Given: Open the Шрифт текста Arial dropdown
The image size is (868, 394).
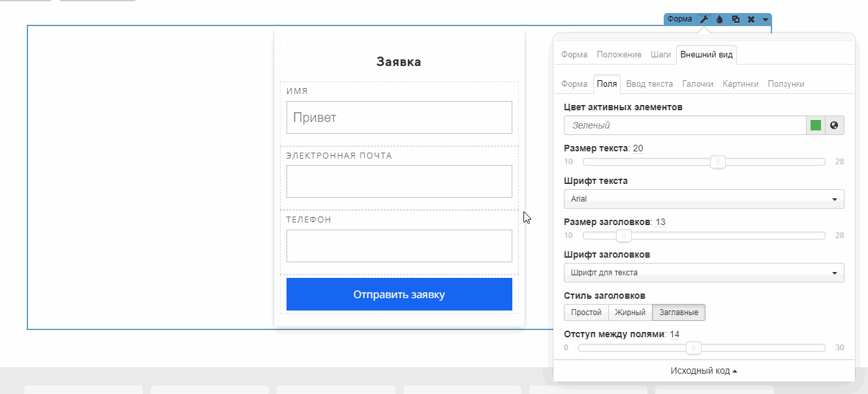Looking at the screenshot, I should click(704, 199).
